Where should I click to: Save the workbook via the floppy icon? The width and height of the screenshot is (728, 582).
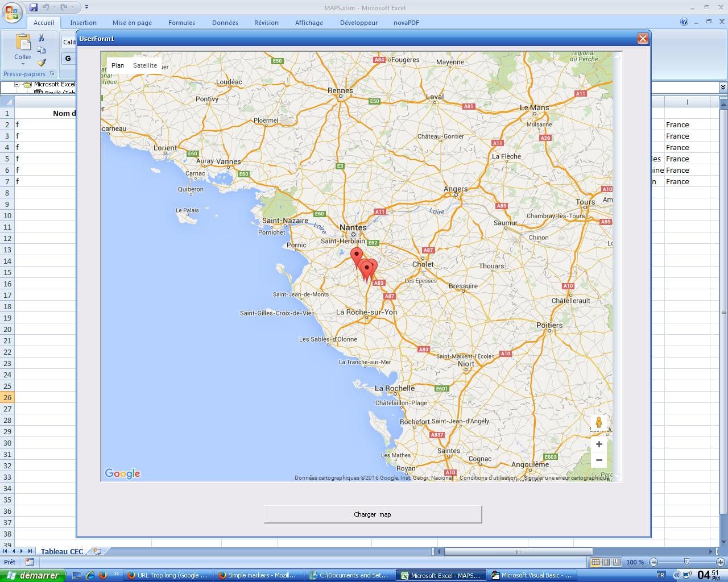point(34,7)
